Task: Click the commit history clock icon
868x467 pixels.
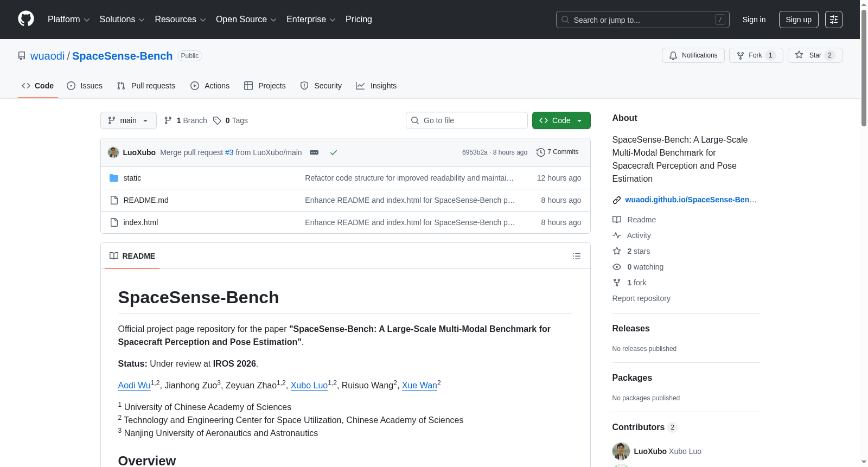Action: pos(540,152)
